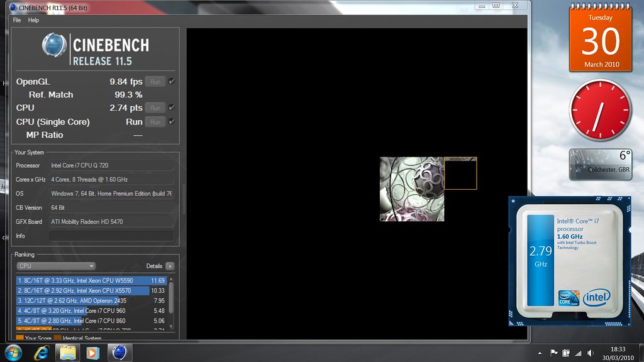Image resolution: width=644 pixels, height=362 pixels.
Task: Expand ranking Details with the arrow button
Action: 170,266
